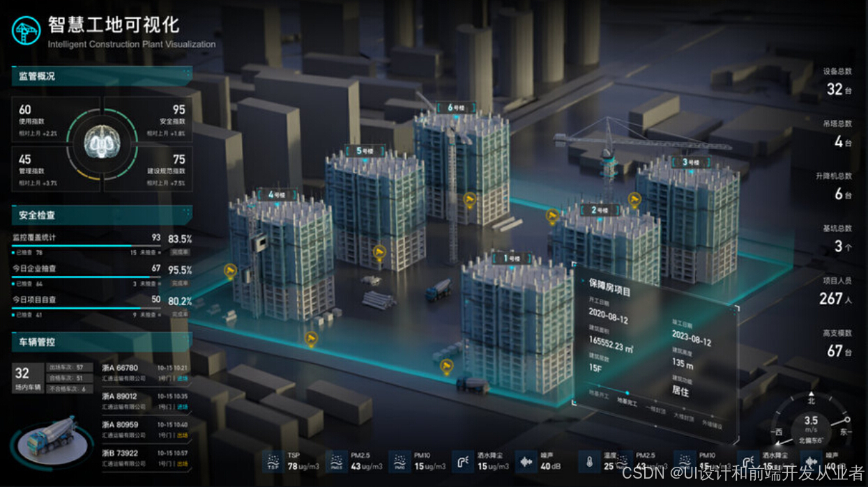
Task: Click the PM2.5 icon showing 43 ug/m3
Action: pyautogui.click(x=336, y=461)
